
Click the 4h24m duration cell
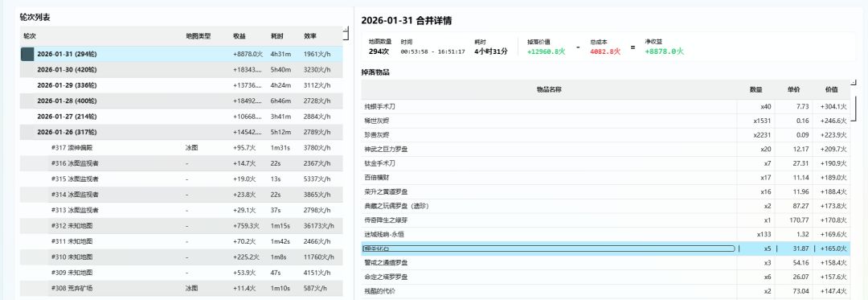[280, 85]
